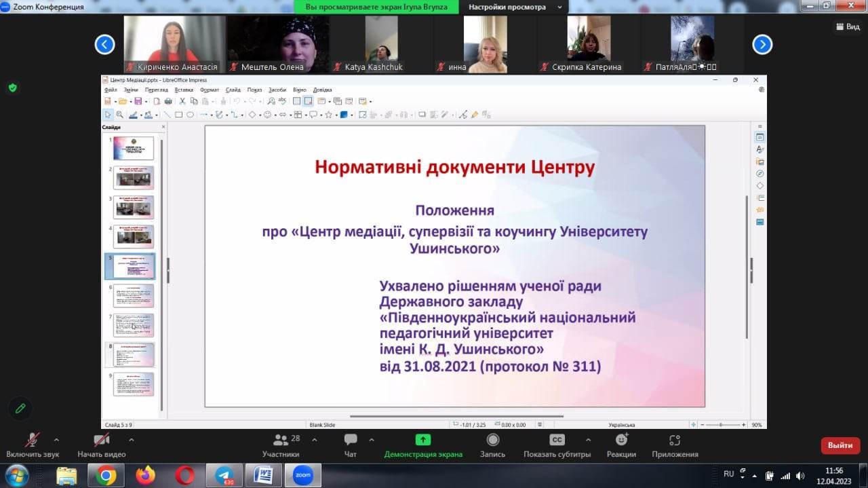Click the Copy icon in Impress toolbar
Viewport: 868px width, 488px height.
point(194,101)
